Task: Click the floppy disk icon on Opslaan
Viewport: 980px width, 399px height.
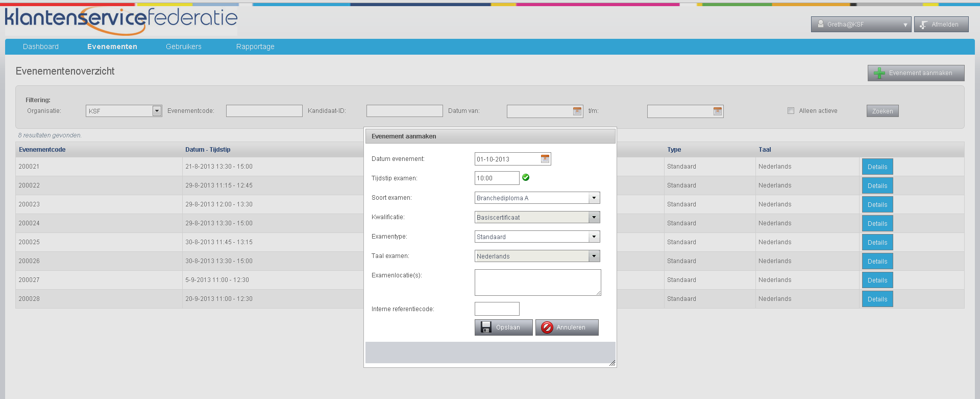Action: [486, 327]
